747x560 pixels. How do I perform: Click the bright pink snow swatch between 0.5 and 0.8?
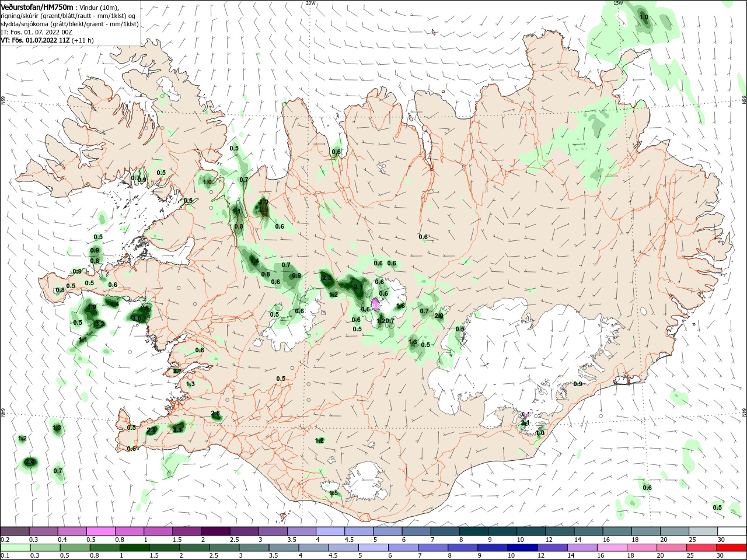tap(100, 531)
